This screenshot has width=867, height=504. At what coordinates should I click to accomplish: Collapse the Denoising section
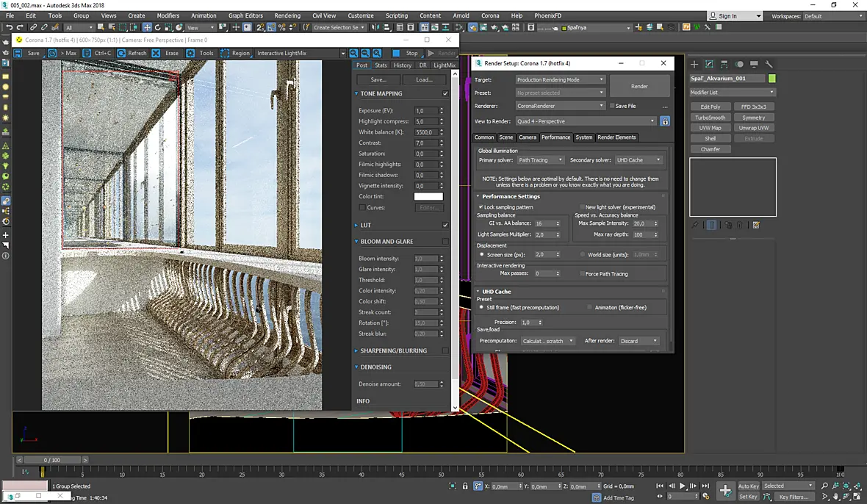(356, 367)
